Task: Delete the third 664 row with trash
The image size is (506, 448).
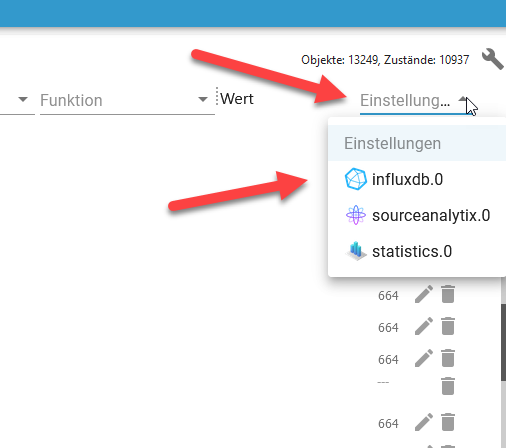Action: pyautogui.click(x=448, y=358)
